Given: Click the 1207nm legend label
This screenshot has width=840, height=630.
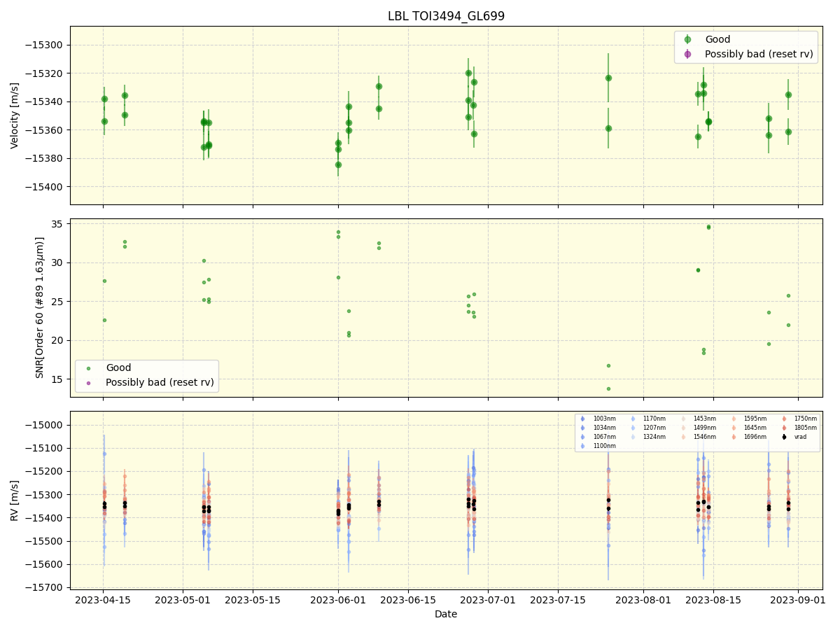Looking at the screenshot, I should (x=654, y=428).
